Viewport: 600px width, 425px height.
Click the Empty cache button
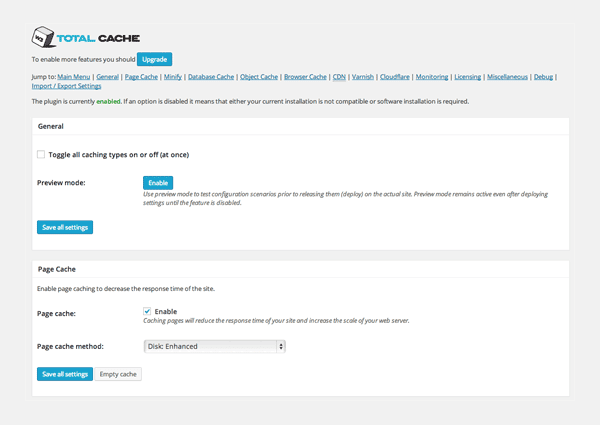(118, 374)
